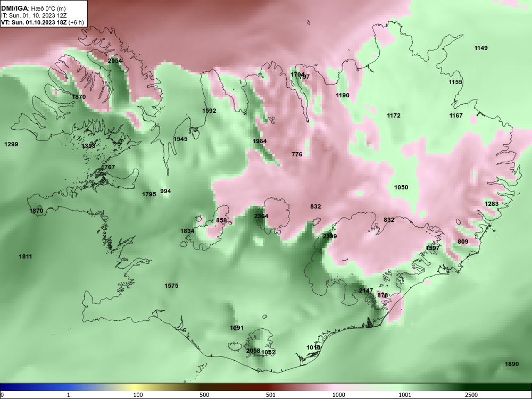Click the 1575 map value

171,286
